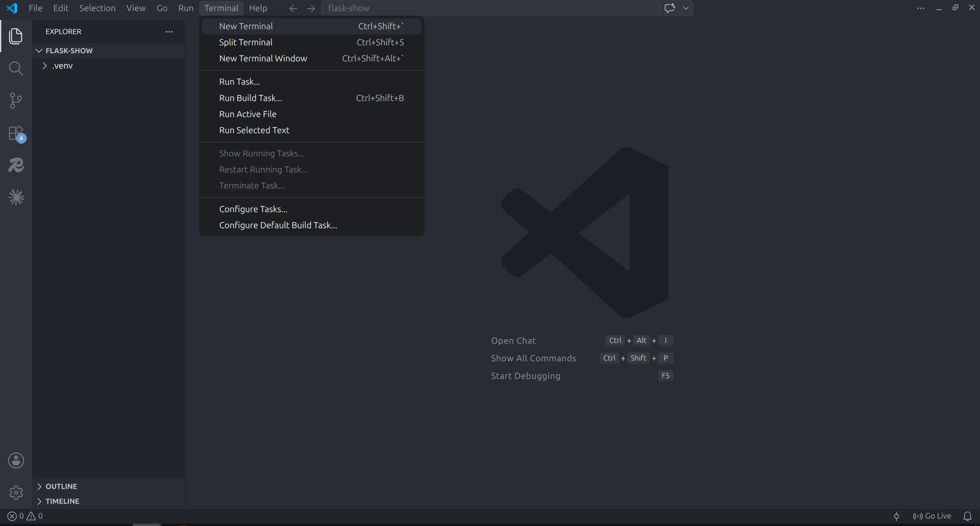Close the open Terminal menu
This screenshot has width=980, height=526.
coord(221,8)
